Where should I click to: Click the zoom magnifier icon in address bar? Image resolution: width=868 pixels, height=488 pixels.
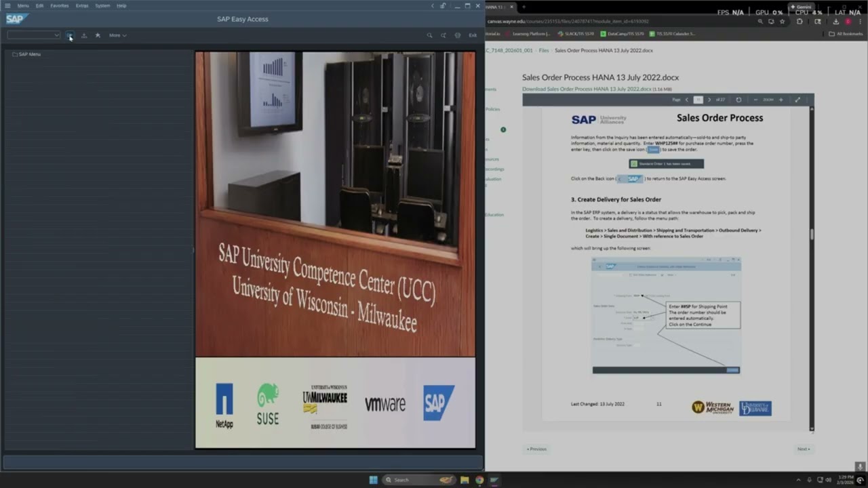[760, 21]
